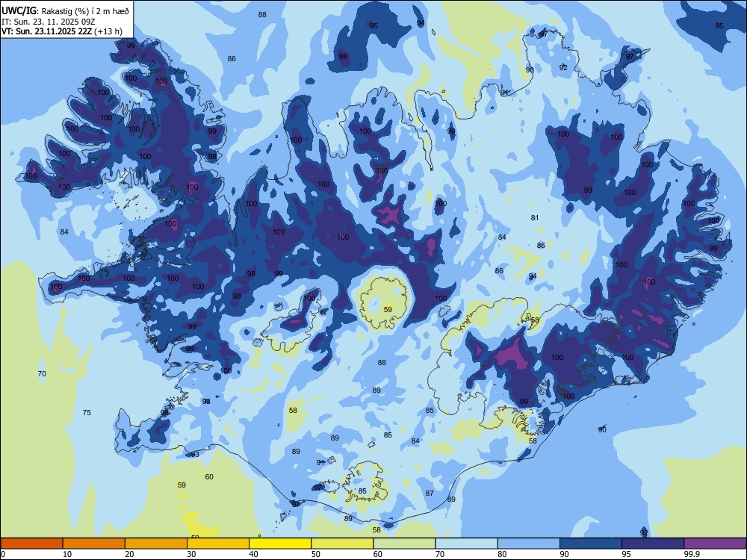747x560 pixels.
Task: Select the bright yellow 40–50 legend swatch
Action: [x=280, y=544]
